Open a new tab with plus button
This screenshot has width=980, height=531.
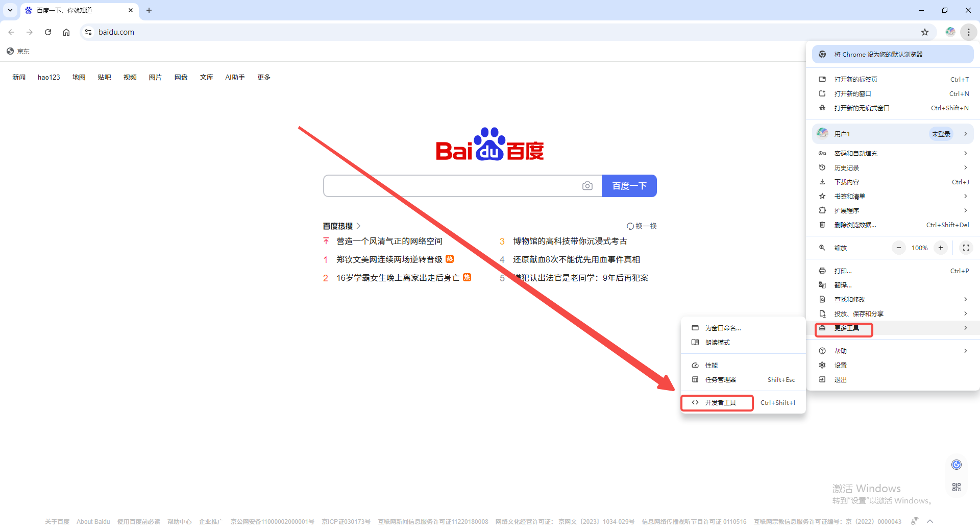coord(149,10)
